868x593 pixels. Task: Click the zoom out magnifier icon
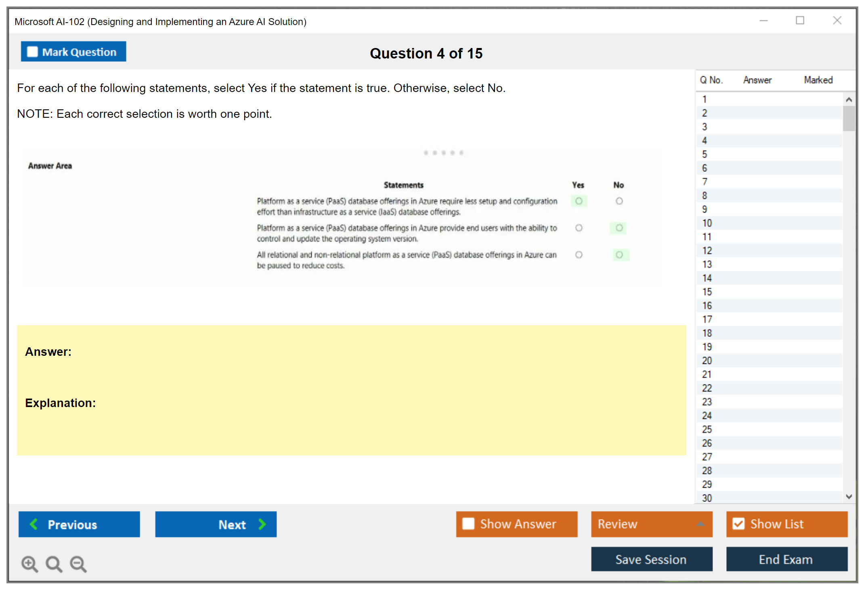[x=78, y=564]
